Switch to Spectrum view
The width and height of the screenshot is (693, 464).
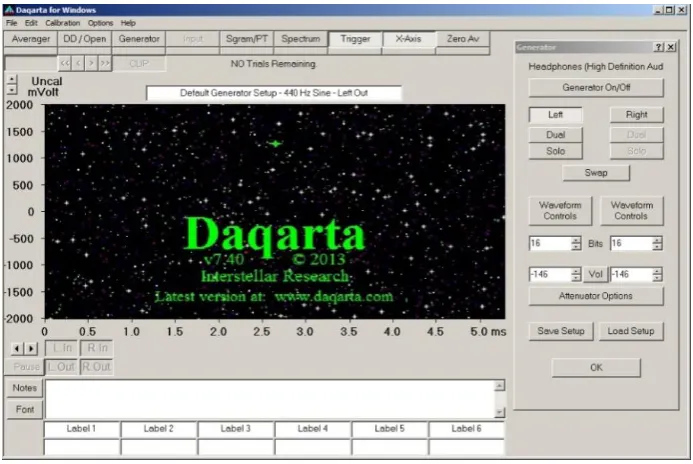(301, 39)
